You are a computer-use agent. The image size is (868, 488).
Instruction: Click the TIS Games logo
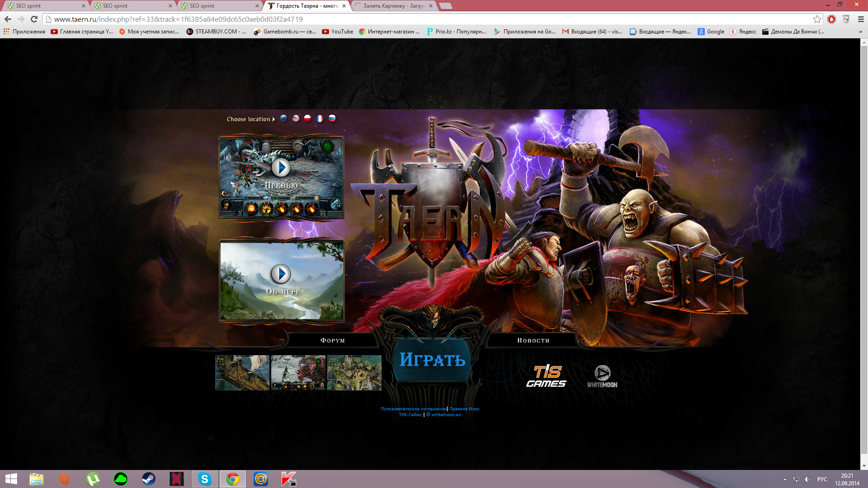546,376
